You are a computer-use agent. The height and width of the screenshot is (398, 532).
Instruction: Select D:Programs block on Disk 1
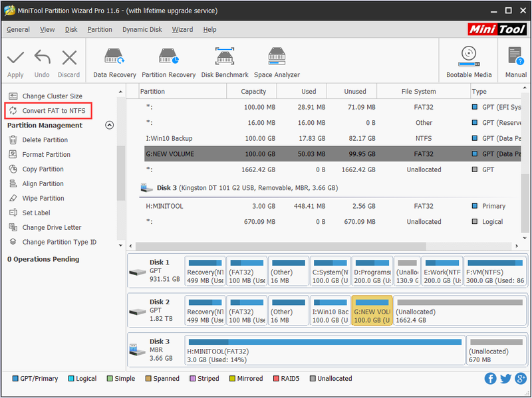(372, 271)
